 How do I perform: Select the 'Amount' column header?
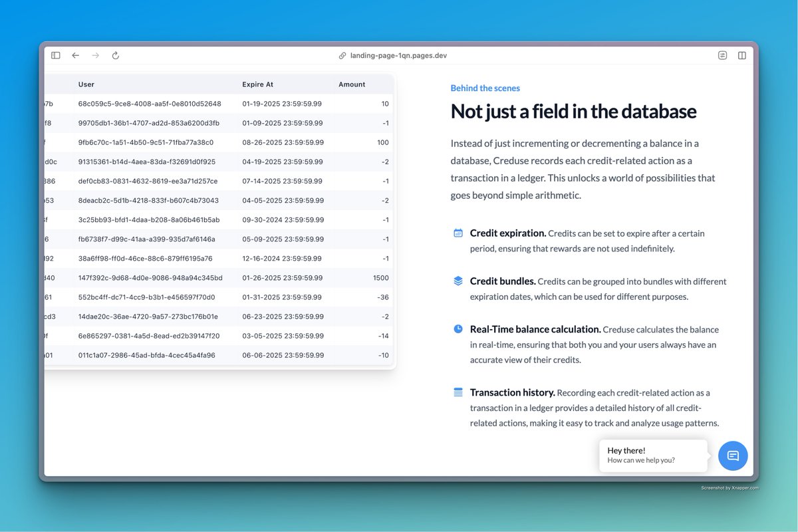[352, 84]
